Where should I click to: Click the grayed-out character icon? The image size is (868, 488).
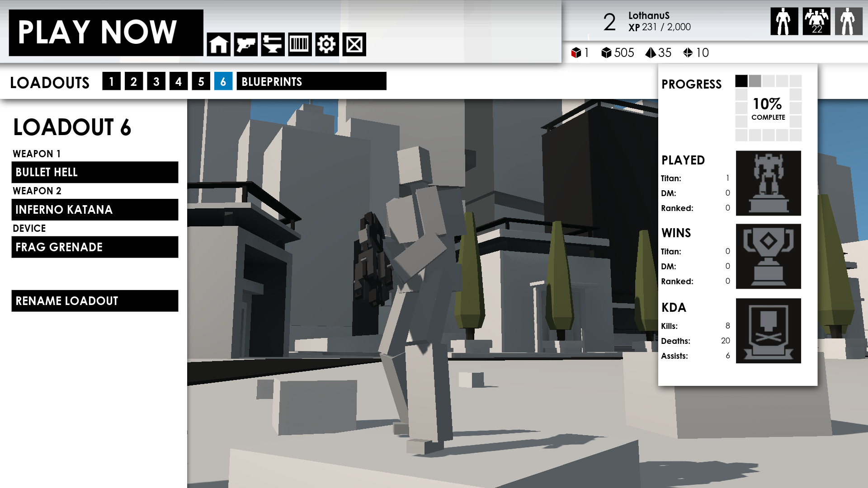click(x=848, y=21)
